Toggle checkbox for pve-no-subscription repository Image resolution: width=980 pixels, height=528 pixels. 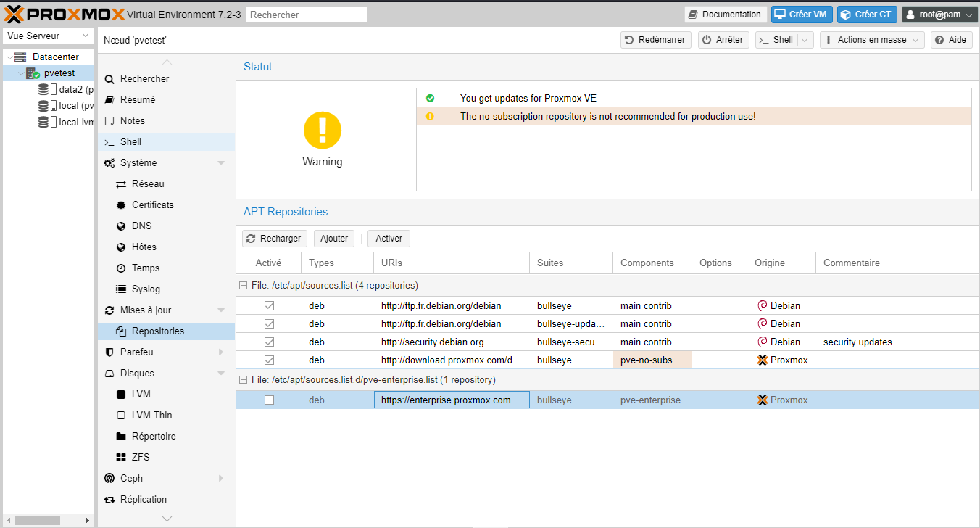[x=269, y=360]
